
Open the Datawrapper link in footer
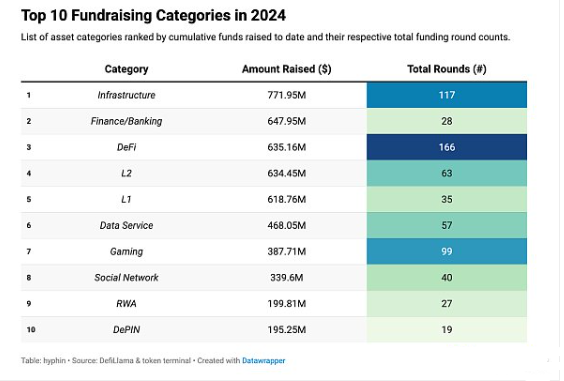(263, 360)
